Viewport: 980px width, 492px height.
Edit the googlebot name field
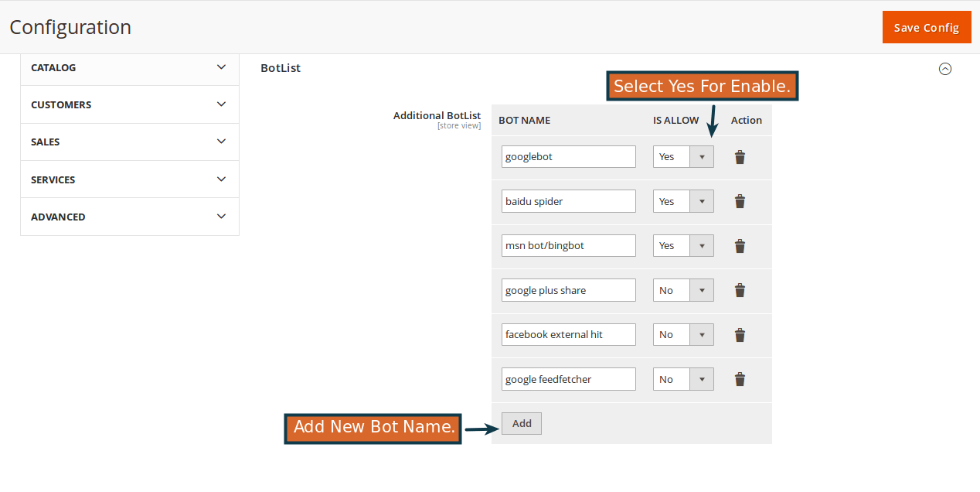(x=569, y=157)
